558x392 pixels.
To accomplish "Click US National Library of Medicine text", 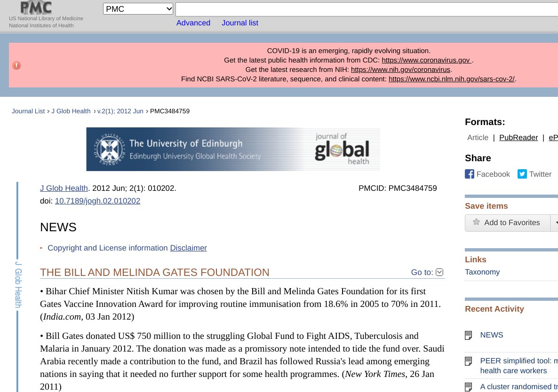I will tap(46, 18).
